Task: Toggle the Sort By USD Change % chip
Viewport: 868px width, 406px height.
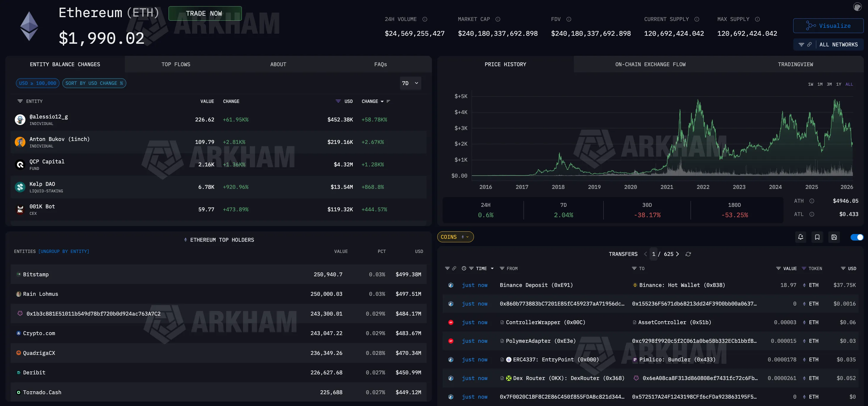Action: [94, 83]
